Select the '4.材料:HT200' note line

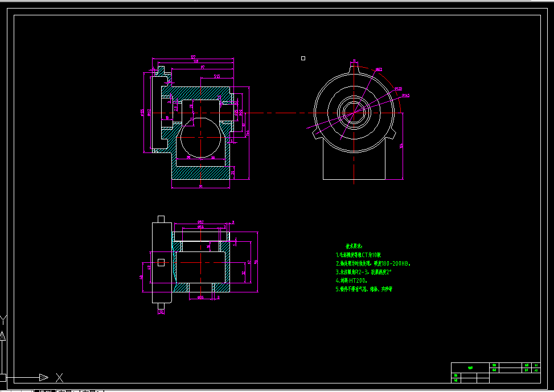(x=351, y=280)
